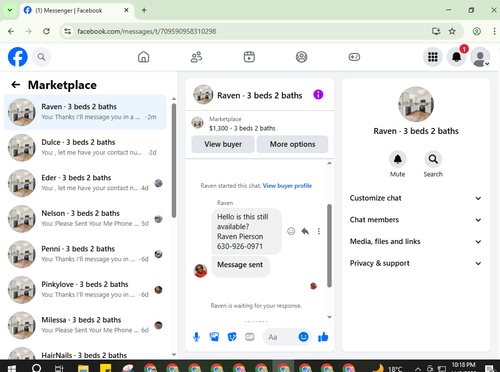Reload the page in browser
The image size is (500, 372).
coord(46,31)
